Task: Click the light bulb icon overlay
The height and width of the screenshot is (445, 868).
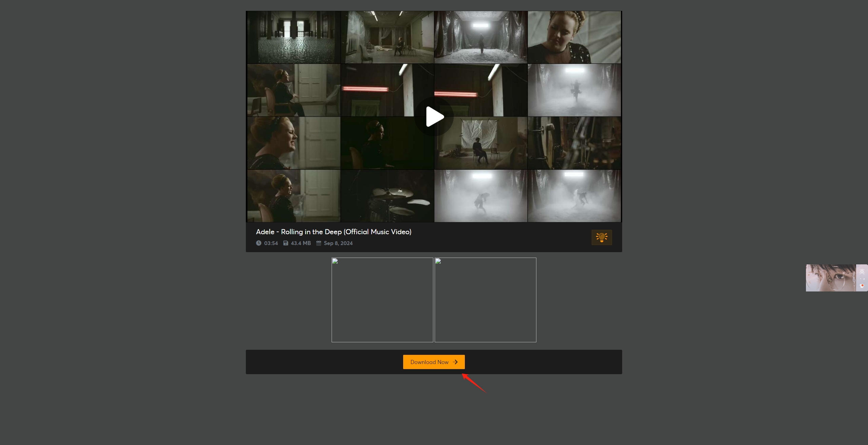Action: point(601,237)
